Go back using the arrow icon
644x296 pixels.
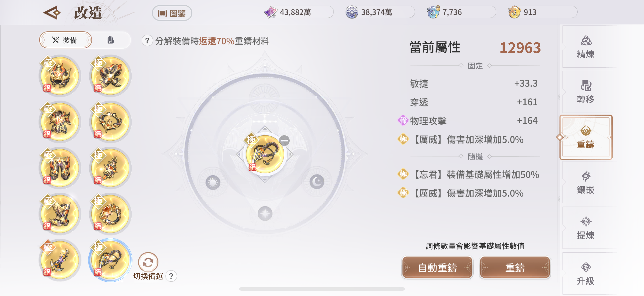[52, 13]
